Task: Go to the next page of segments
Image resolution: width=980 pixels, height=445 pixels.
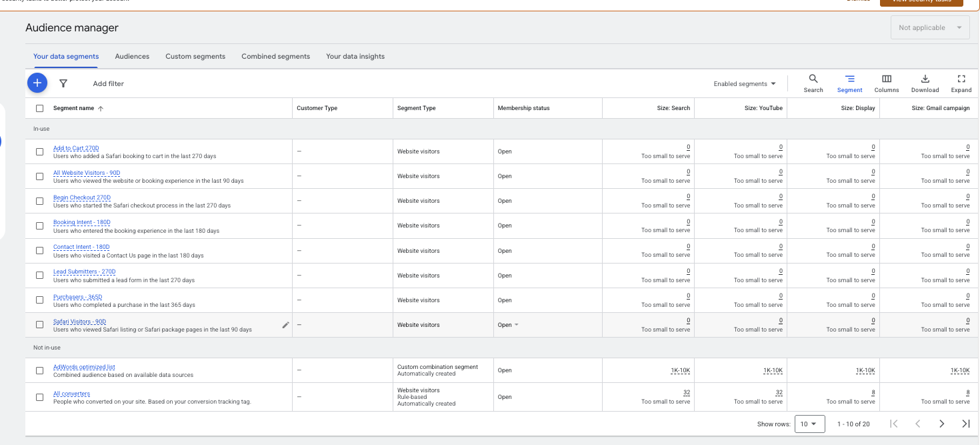Action: click(941, 424)
